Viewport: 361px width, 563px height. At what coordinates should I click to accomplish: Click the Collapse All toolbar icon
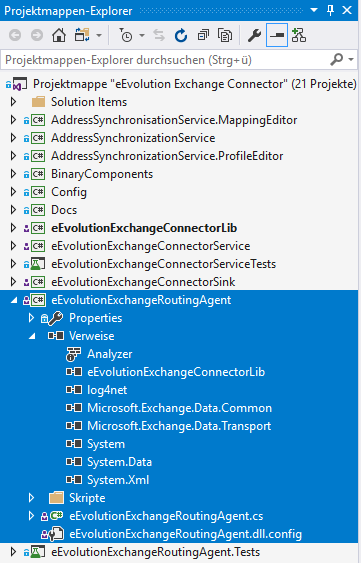pyautogui.click(x=203, y=35)
